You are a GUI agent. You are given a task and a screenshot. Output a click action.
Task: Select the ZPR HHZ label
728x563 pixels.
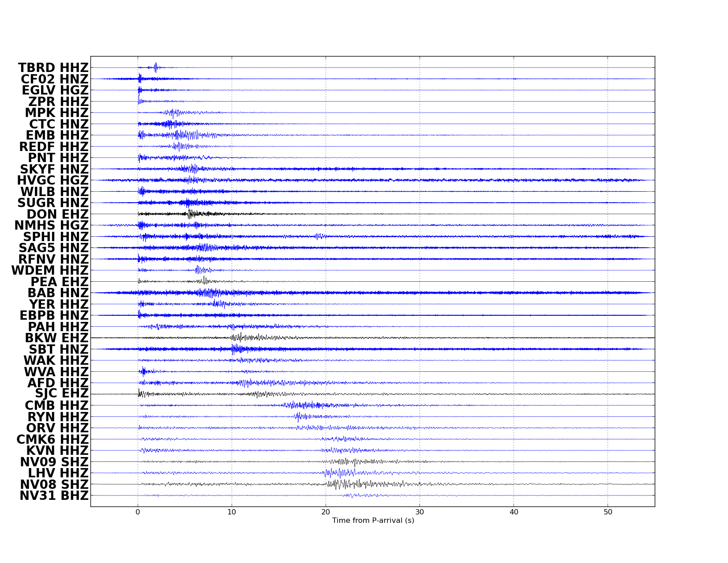(x=59, y=102)
